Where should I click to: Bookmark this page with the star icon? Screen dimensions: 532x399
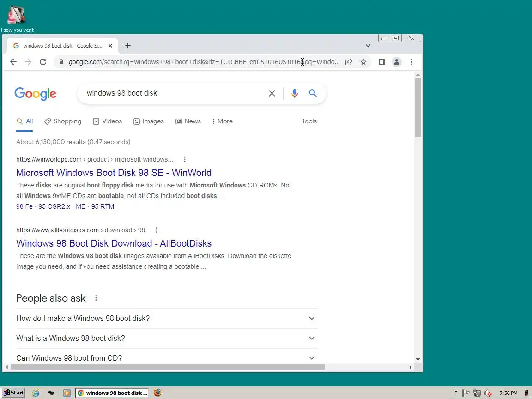(x=363, y=62)
